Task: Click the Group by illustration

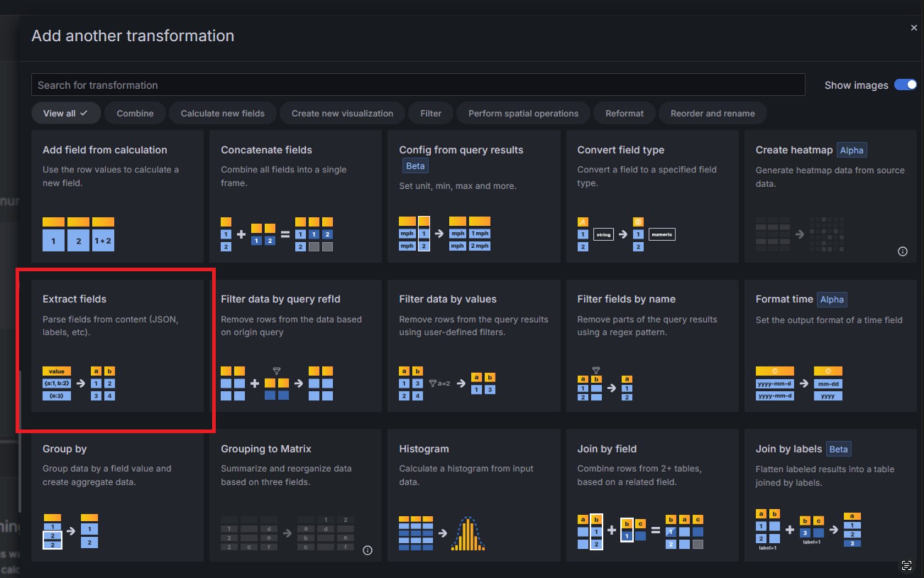Action: (70, 532)
